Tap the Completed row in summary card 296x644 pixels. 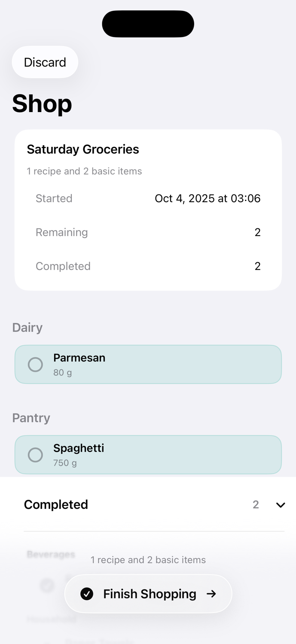[148, 266]
